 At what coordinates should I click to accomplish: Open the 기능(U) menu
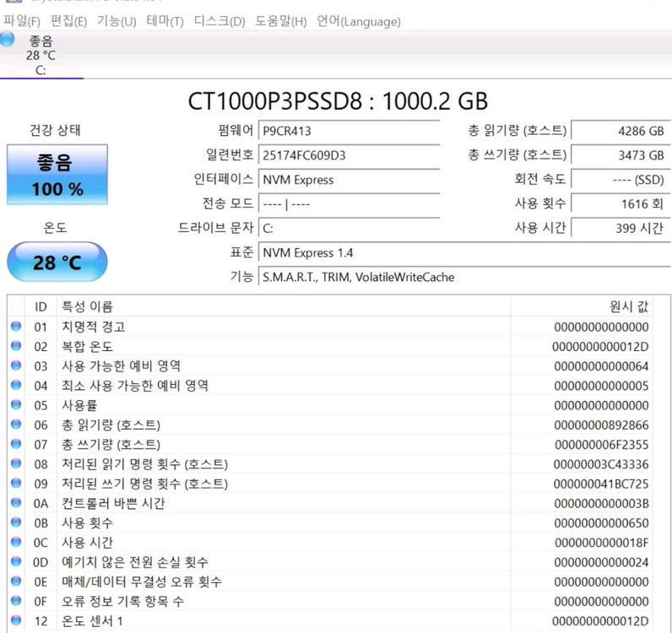[x=117, y=21]
